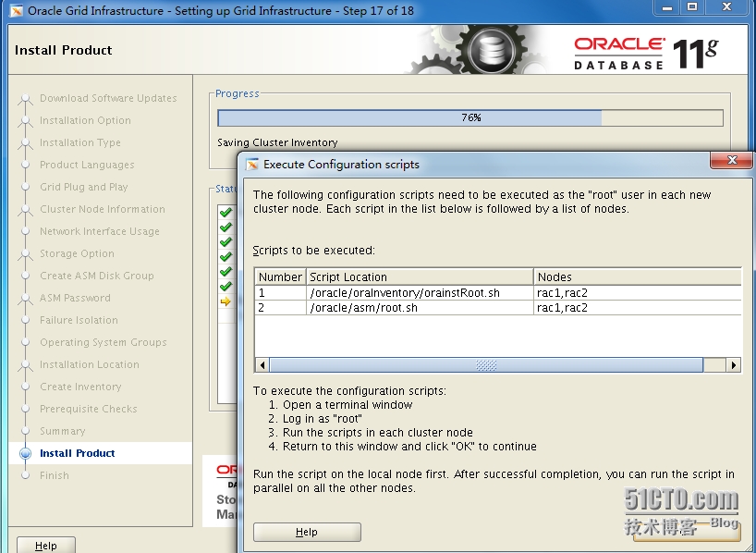Click the row number 1 cell

280,293
